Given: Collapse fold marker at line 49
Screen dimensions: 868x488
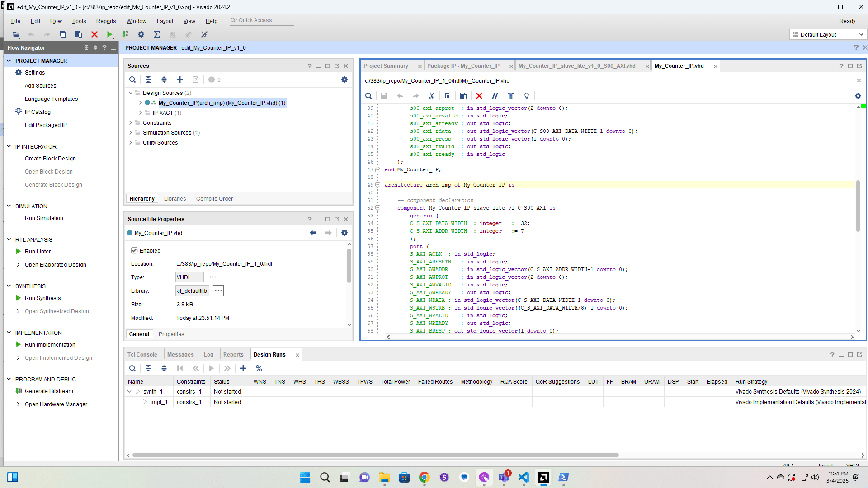Looking at the screenshot, I should click(377, 185).
